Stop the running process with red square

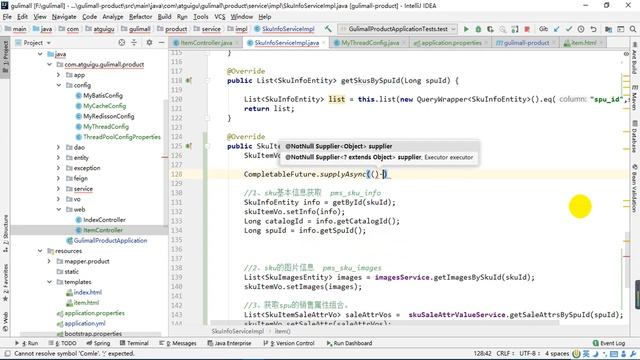pos(527,29)
